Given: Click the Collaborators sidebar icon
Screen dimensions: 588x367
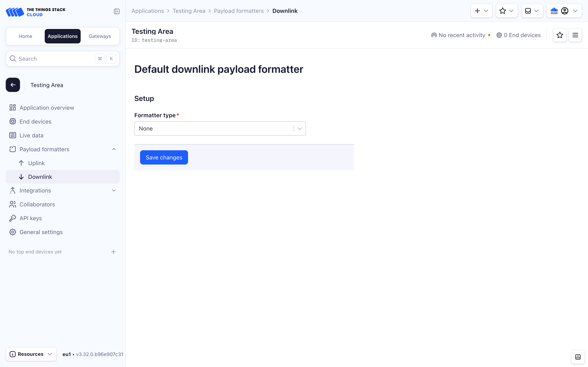Looking at the screenshot, I should [12, 204].
